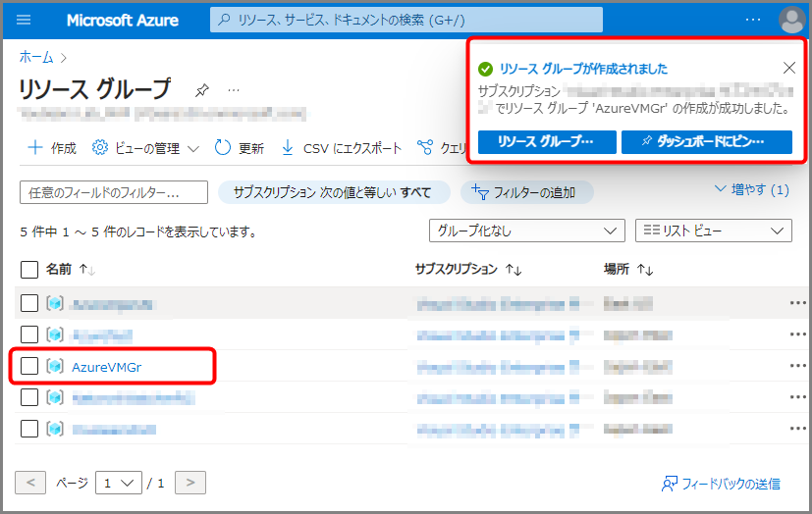
Task: Open ビューの管理 dropdown
Action: coord(145,148)
